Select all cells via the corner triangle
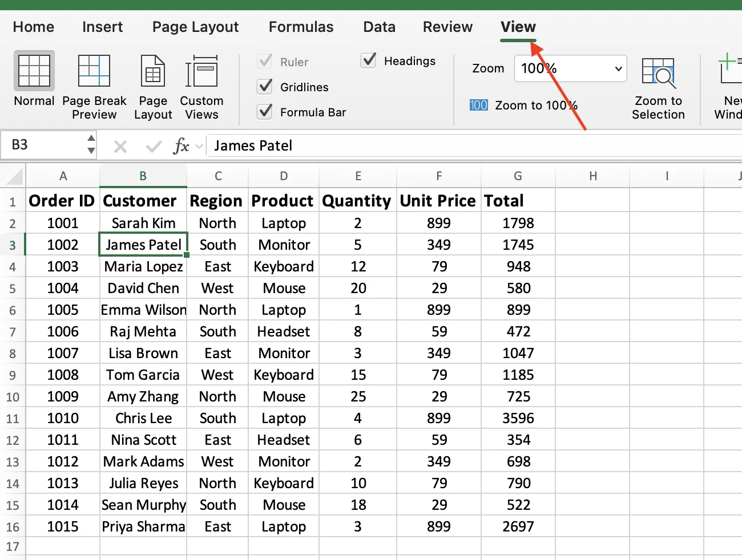The height and width of the screenshot is (560, 742). [11, 176]
